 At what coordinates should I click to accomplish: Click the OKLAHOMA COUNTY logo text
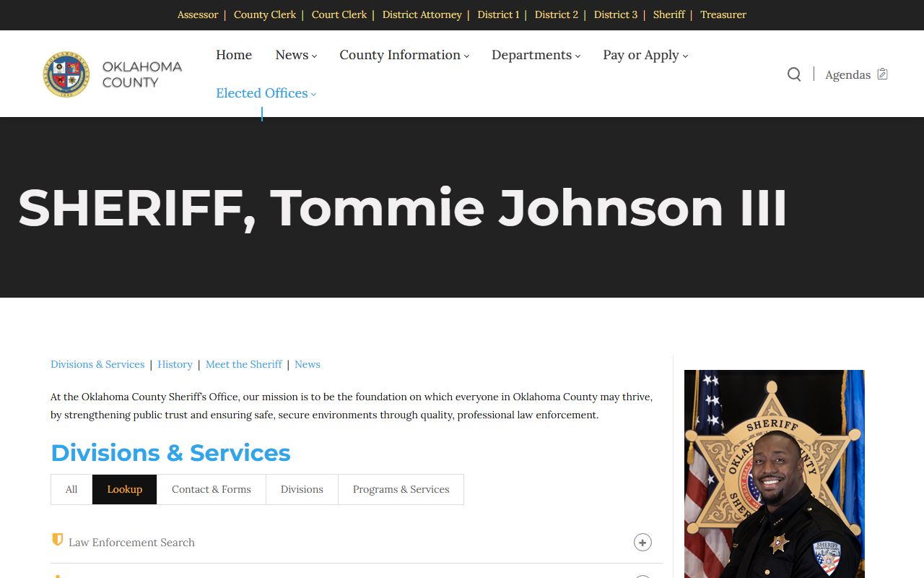tap(141, 74)
